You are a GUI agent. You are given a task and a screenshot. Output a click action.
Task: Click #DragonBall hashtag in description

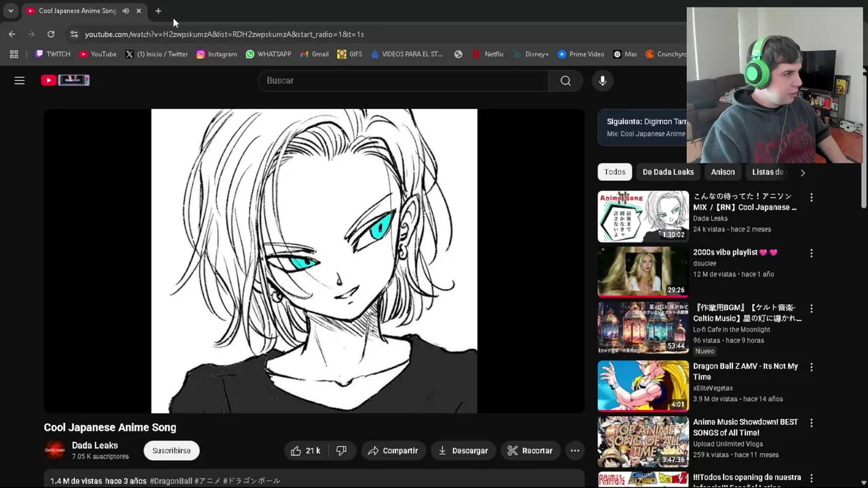click(x=171, y=481)
